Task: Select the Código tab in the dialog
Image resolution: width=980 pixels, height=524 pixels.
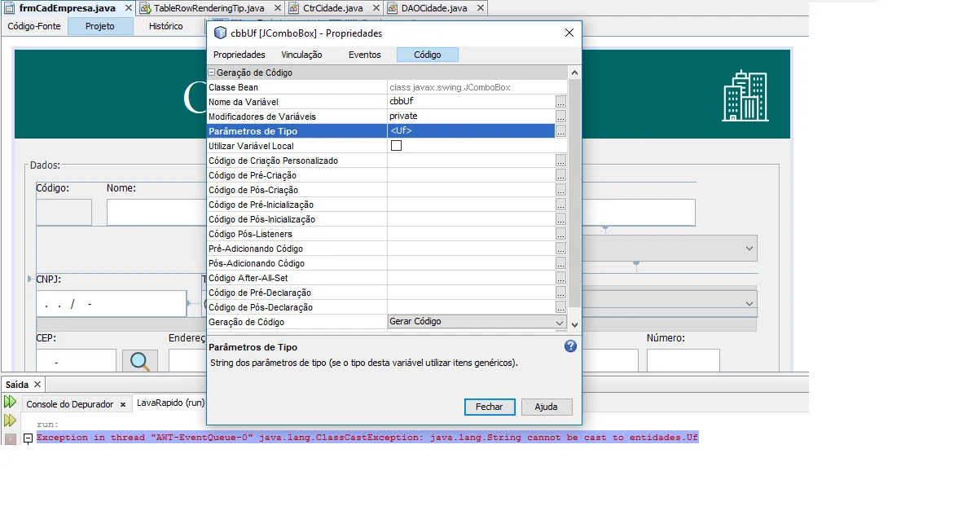Action: click(428, 55)
